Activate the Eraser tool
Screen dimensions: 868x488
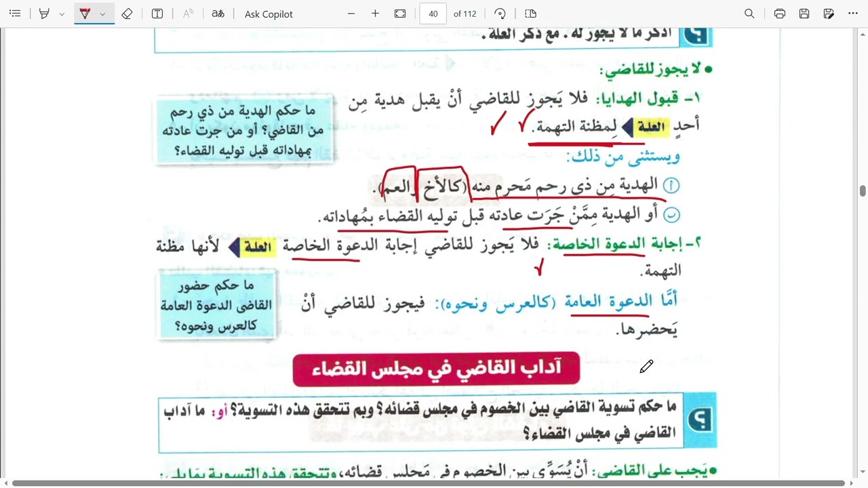click(x=127, y=14)
